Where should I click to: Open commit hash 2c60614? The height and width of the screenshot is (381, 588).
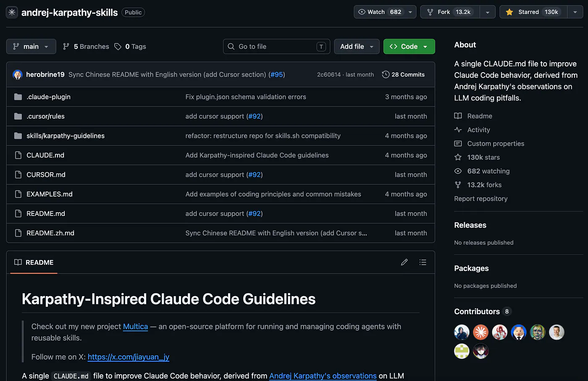[x=329, y=74]
